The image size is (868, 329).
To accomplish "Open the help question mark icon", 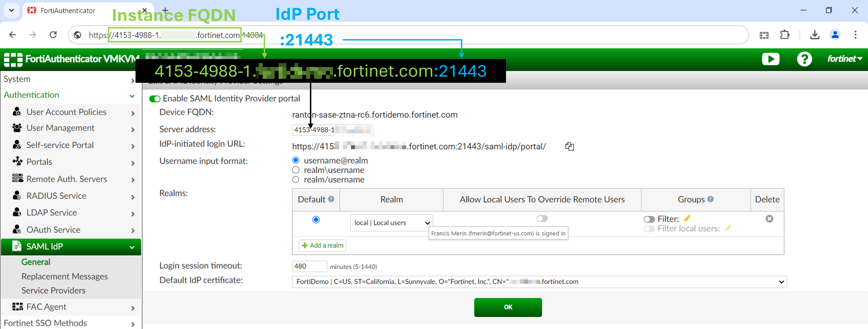I will tap(805, 59).
